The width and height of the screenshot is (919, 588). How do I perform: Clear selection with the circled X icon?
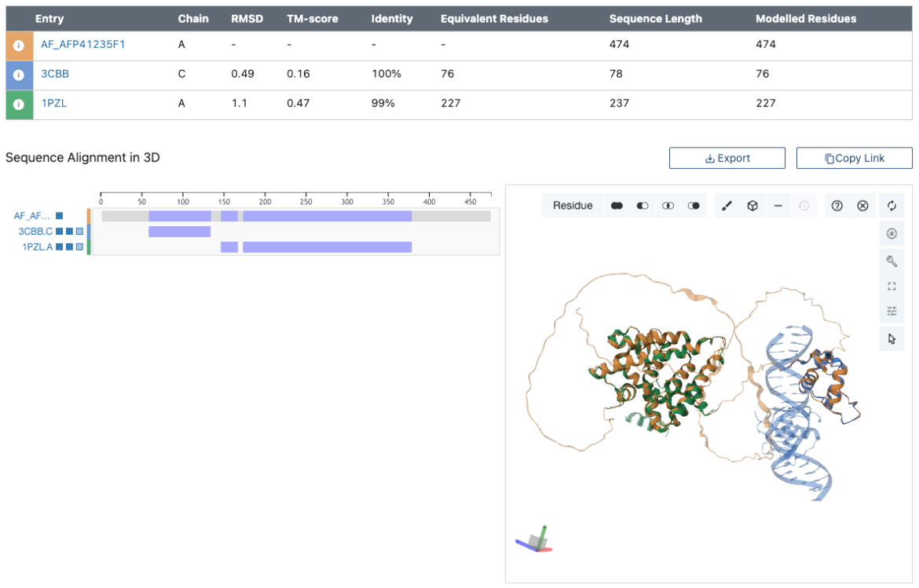pyautogui.click(x=862, y=206)
